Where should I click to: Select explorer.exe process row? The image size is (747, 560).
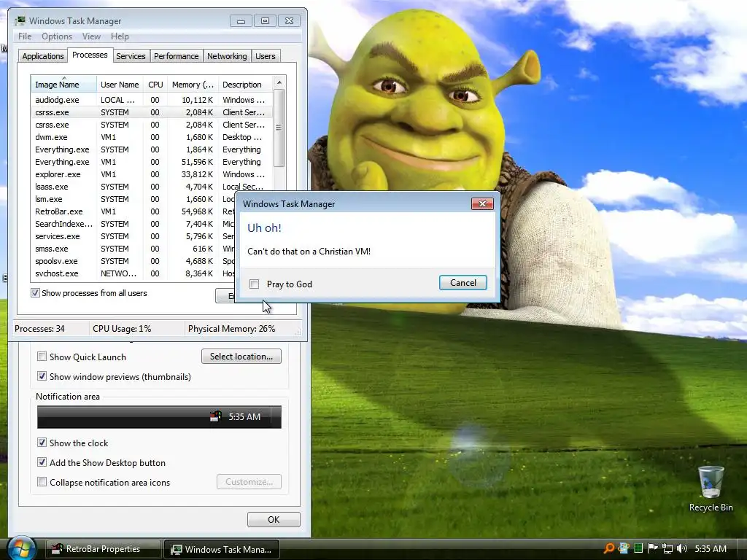[151, 174]
